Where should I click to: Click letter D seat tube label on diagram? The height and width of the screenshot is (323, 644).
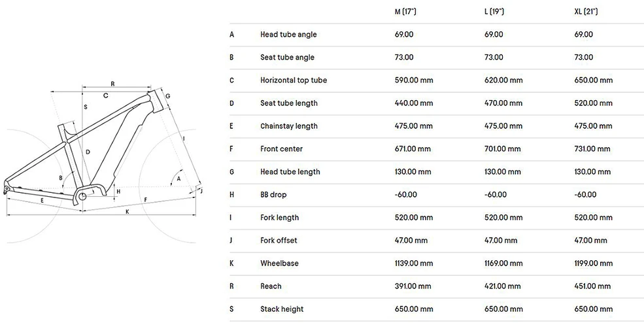pos(88,152)
